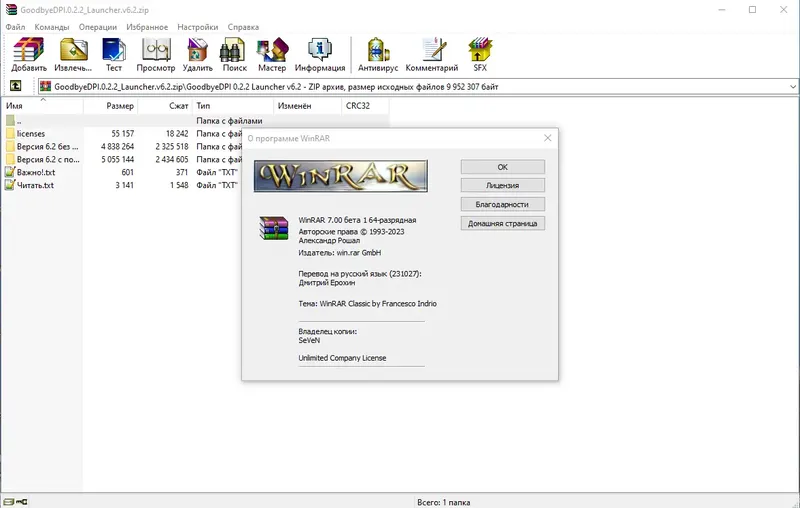Image resolution: width=800 pixels, height=508 pixels.
Task: Click 'Тема: WinRAR Classic by Francesco Indrio'
Action: click(367, 303)
